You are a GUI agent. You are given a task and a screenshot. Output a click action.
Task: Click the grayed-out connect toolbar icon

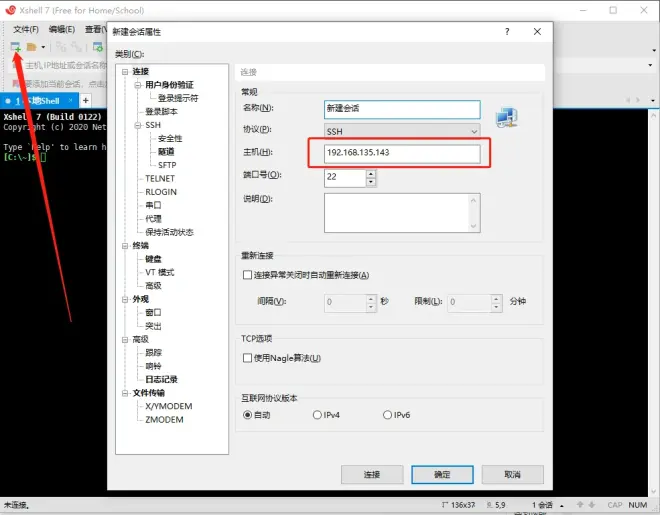61,47
